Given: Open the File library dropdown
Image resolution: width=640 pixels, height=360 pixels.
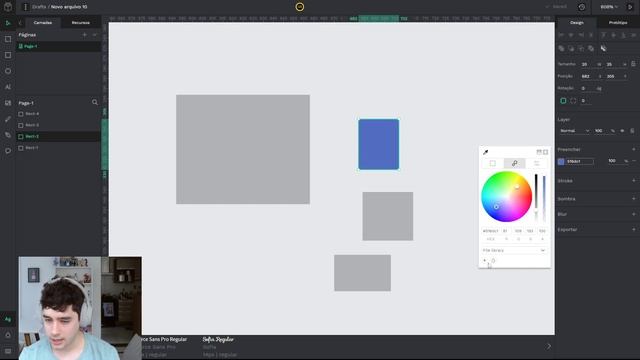Looking at the screenshot, I should [514, 250].
